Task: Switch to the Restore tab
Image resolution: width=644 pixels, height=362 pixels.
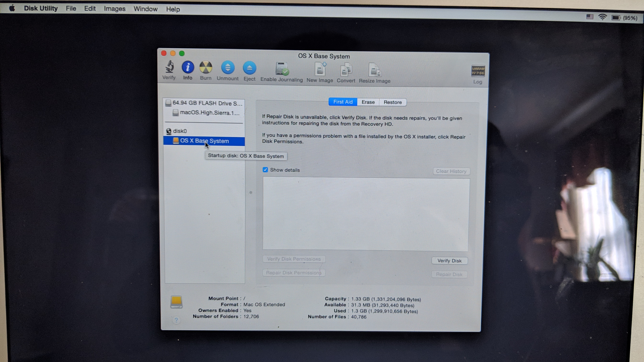Action: click(393, 102)
